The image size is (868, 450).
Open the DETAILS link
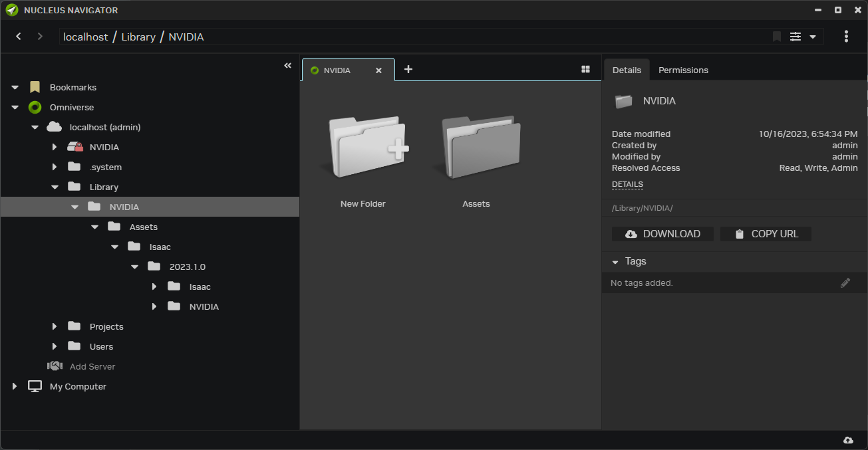(x=627, y=184)
